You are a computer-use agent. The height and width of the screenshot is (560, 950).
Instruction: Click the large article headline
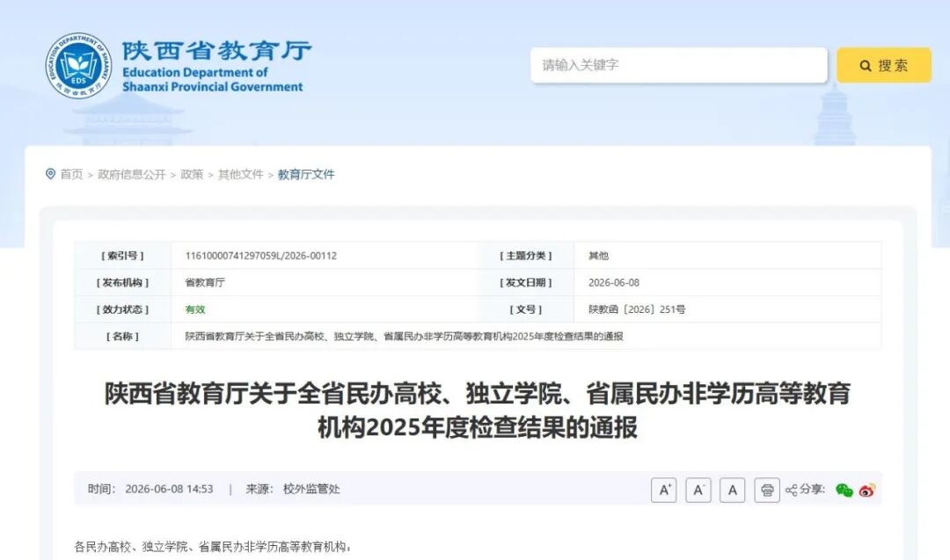point(478,410)
